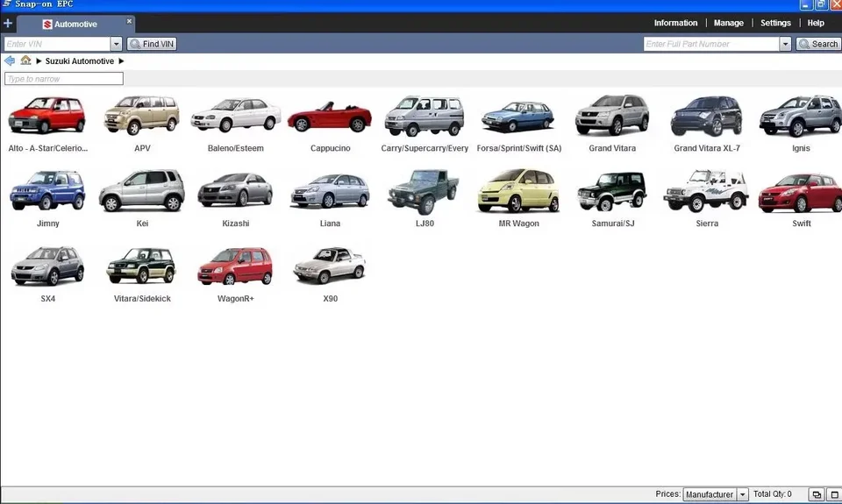Click the Suzuki Automotive breadcrumb
Image resolution: width=842 pixels, height=504 pixels.
tap(80, 61)
